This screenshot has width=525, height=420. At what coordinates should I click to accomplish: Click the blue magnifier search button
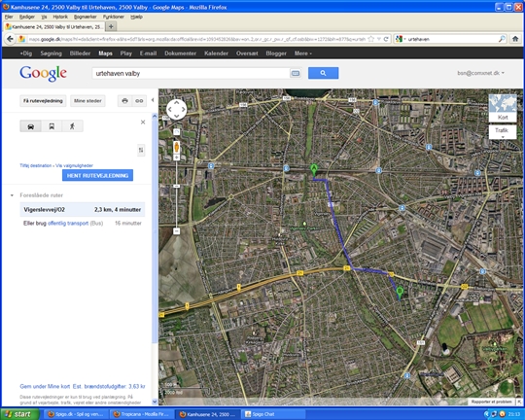(323, 73)
